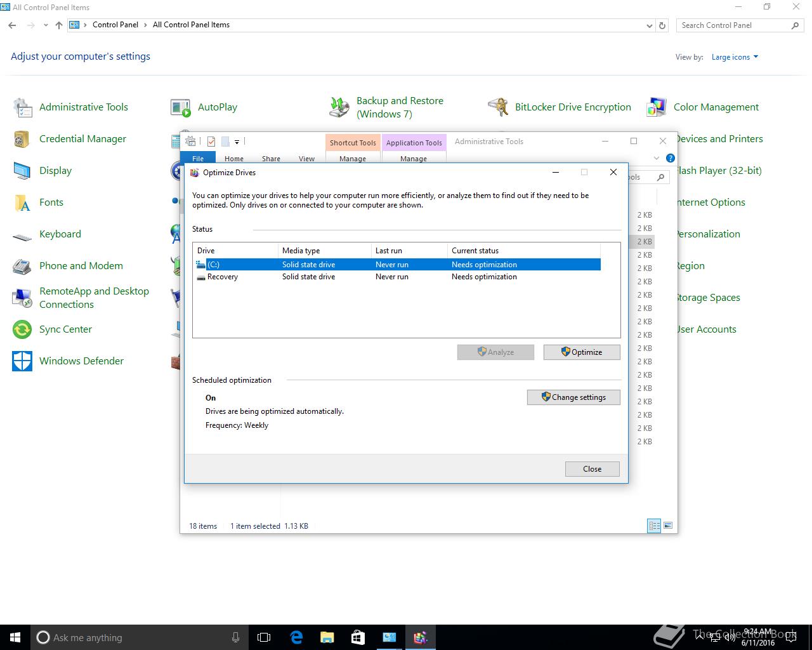Click the Back arrow in Control Panel

pos(12,25)
